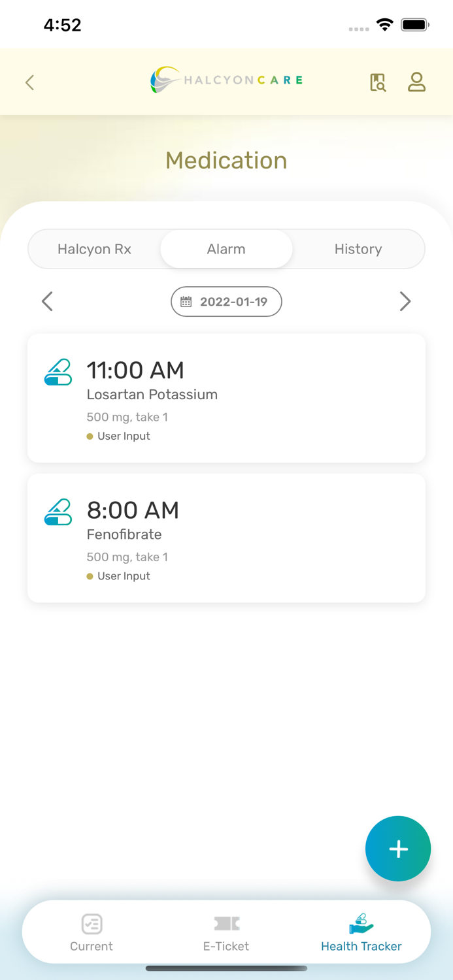Add a new medication alarm with the plus button
The height and width of the screenshot is (980, 453).
[398, 848]
